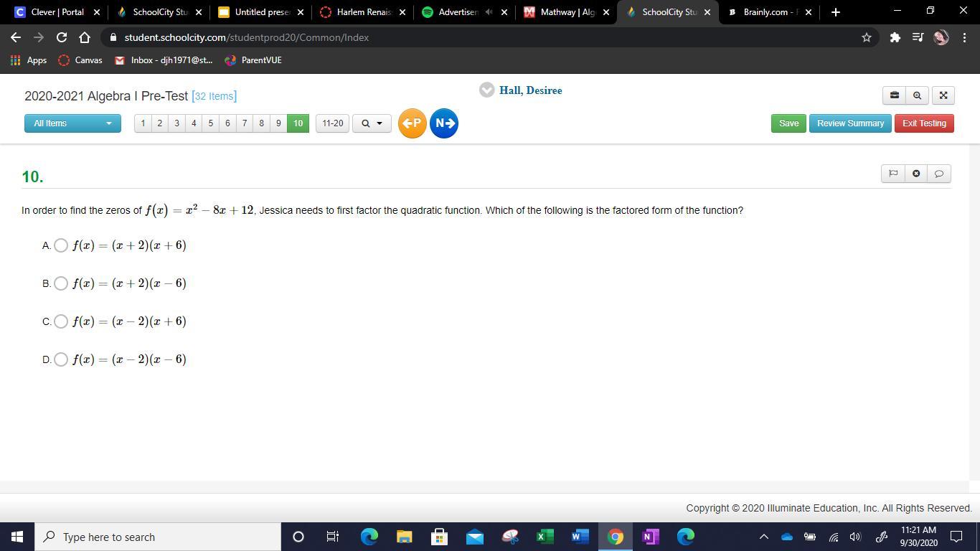Select answer A radio button (x+2)(x+6)
Screen dimensions: 980x551
61,245
